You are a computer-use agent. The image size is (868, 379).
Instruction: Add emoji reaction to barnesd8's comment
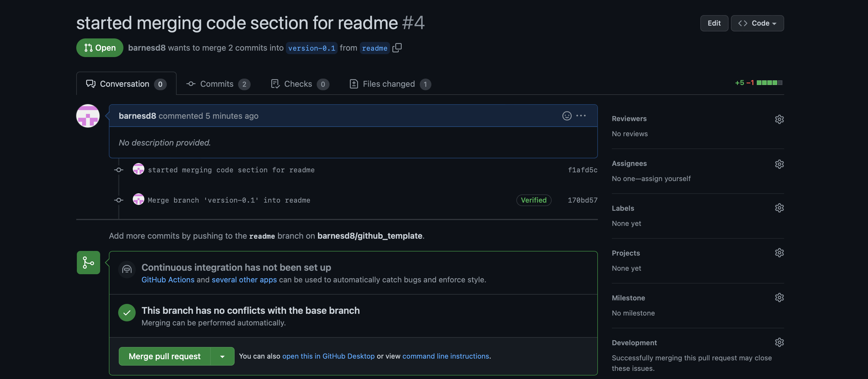[x=567, y=116]
